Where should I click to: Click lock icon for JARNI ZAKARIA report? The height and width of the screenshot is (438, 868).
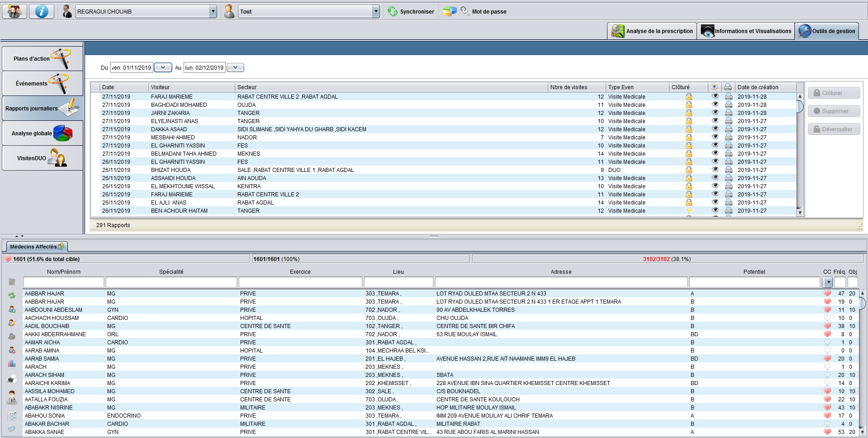688,113
